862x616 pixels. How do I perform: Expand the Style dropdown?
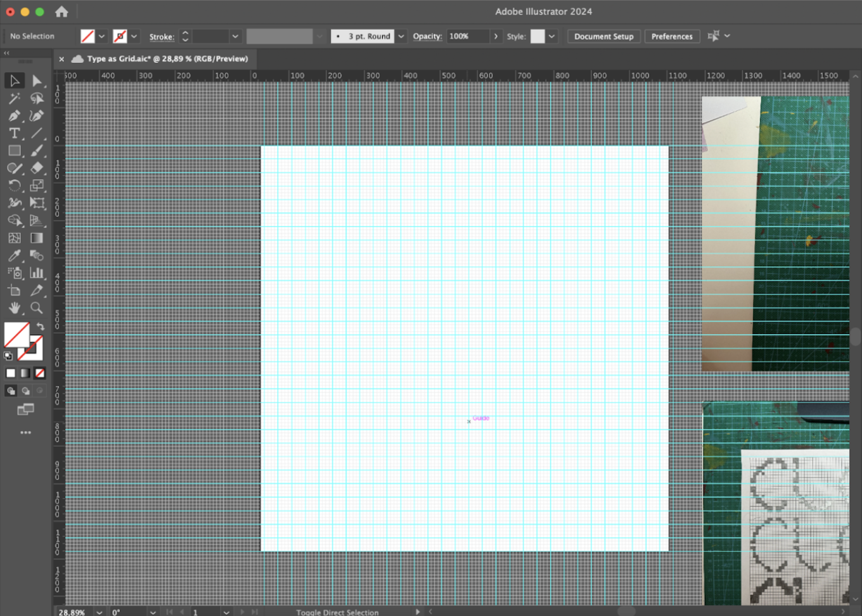tap(551, 36)
